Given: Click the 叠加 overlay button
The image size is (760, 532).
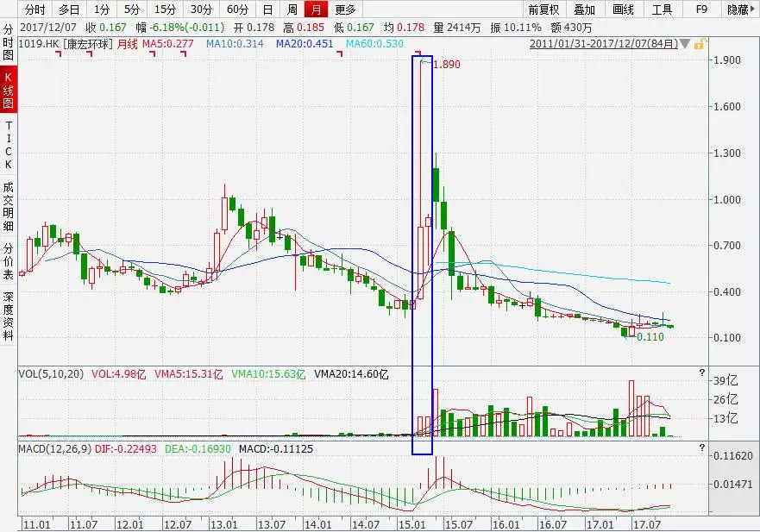Looking at the screenshot, I should click(584, 9).
